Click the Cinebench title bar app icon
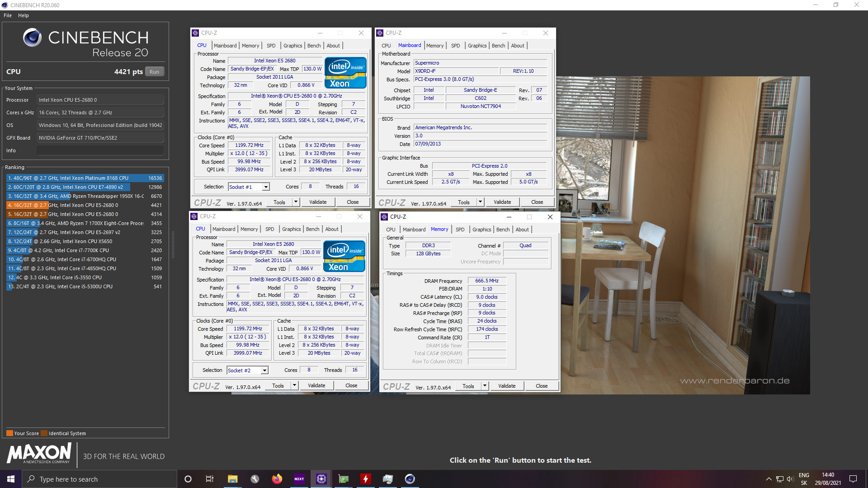Image resolution: width=868 pixels, height=488 pixels. tap(5, 5)
